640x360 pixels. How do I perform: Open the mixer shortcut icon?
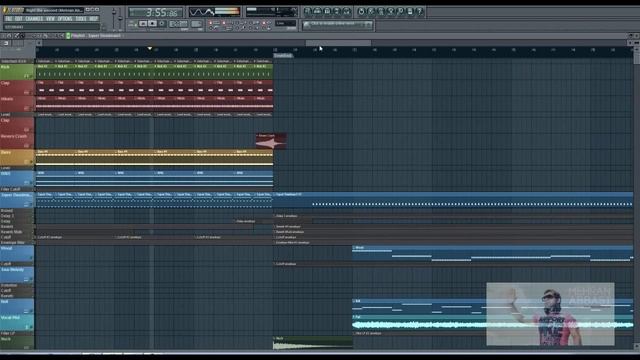pyautogui.click(x=347, y=11)
